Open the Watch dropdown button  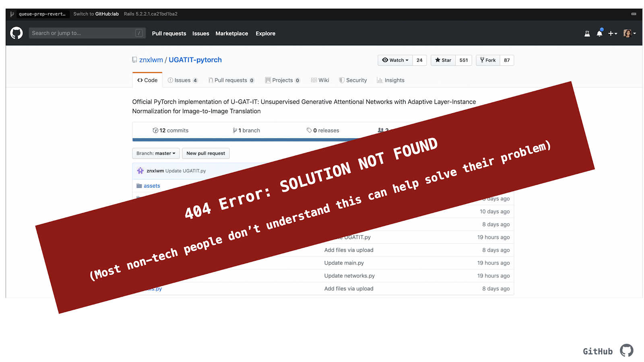[x=395, y=60]
